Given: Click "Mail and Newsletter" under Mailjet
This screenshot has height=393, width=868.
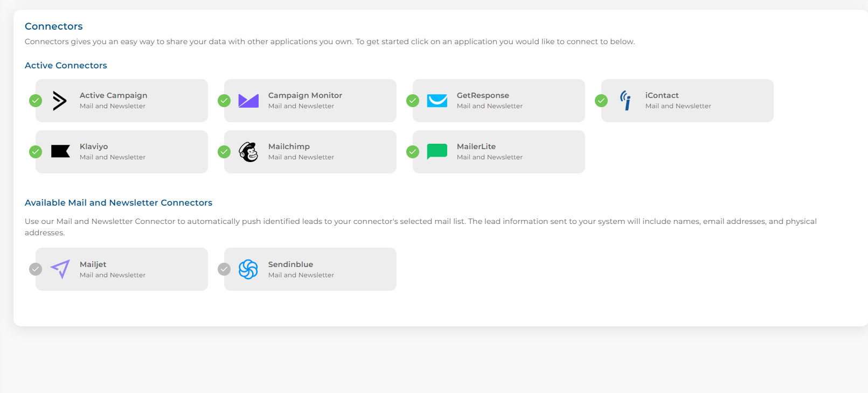Looking at the screenshot, I should 113,275.
